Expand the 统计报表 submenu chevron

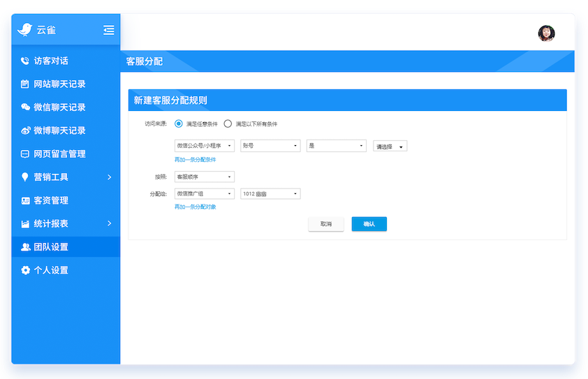tap(109, 223)
